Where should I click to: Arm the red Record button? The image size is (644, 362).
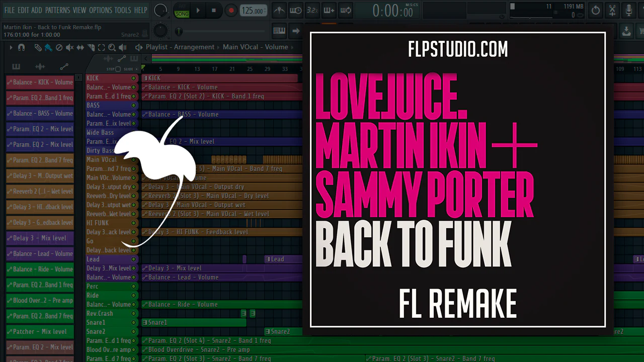pyautogui.click(x=231, y=10)
